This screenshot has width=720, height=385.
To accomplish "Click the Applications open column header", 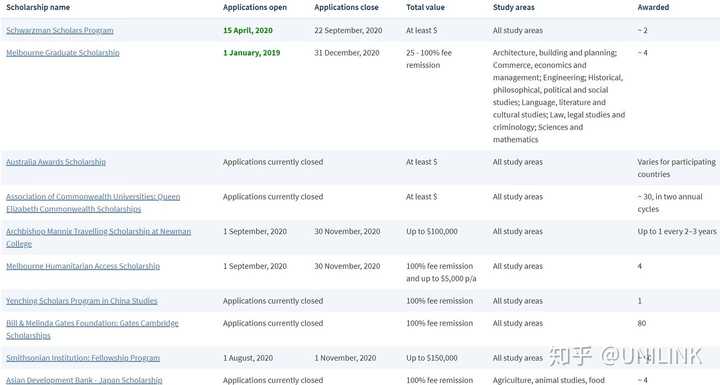I will 255,7.
